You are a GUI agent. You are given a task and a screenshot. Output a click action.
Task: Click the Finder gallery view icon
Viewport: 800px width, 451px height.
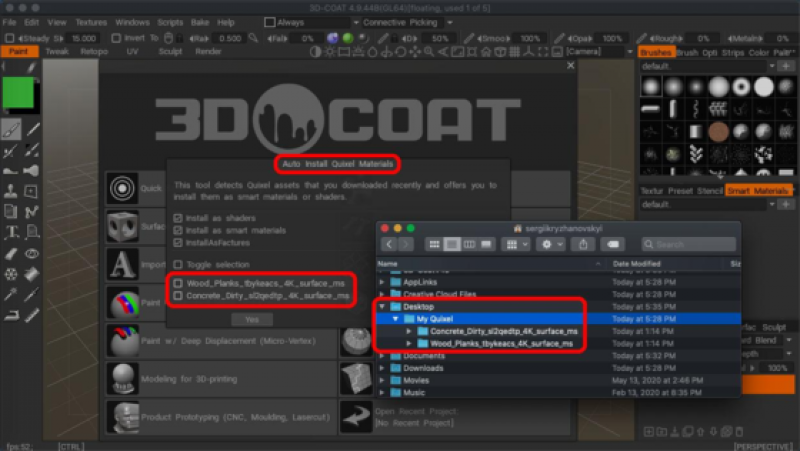coord(486,244)
